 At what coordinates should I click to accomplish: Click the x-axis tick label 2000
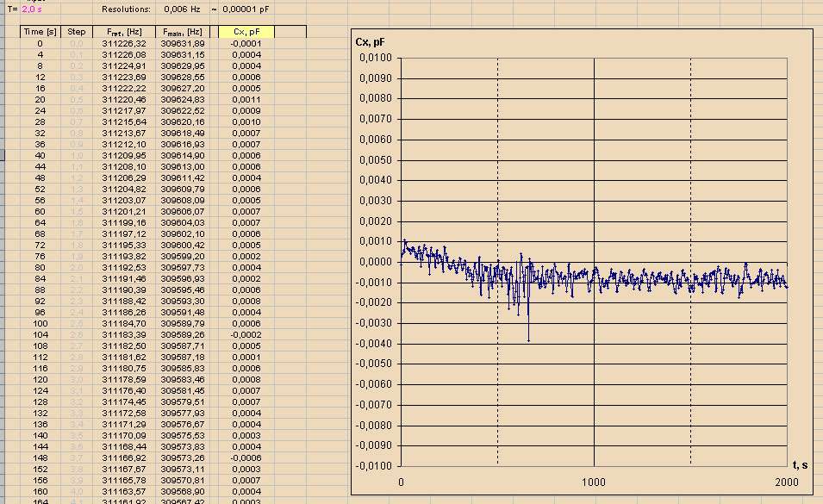tap(786, 482)
